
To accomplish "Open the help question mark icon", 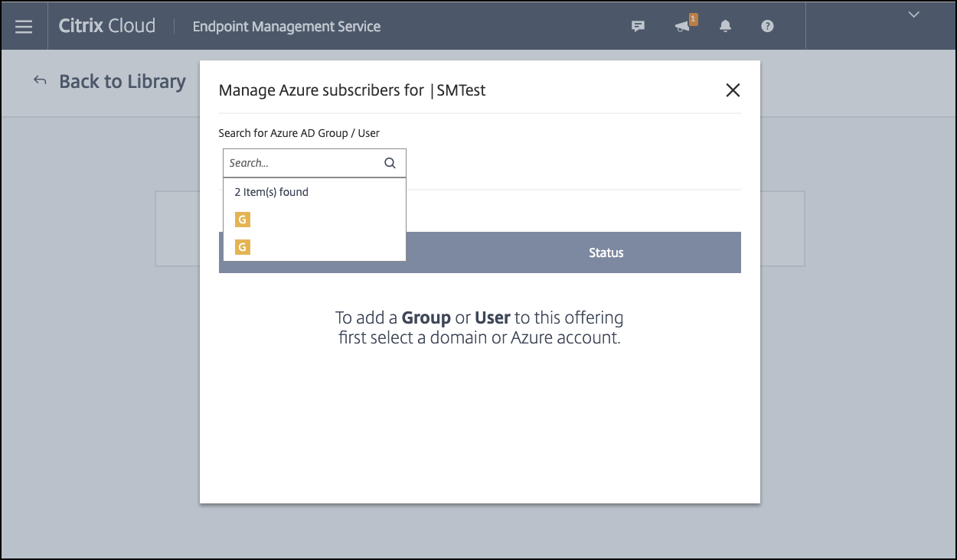I will pyautogui.click(x=767, y=26).
